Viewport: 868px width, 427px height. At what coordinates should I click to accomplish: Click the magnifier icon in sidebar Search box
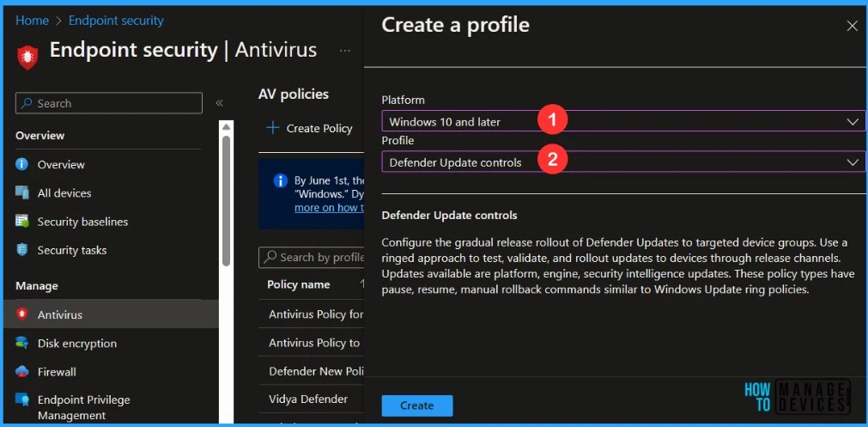point(27,103)
